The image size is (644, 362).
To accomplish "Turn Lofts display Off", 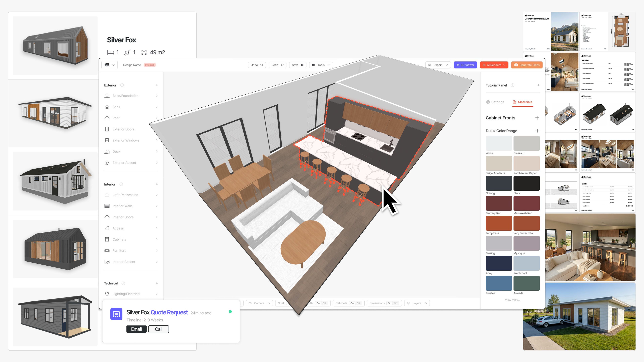I will [x=324, y=303].
